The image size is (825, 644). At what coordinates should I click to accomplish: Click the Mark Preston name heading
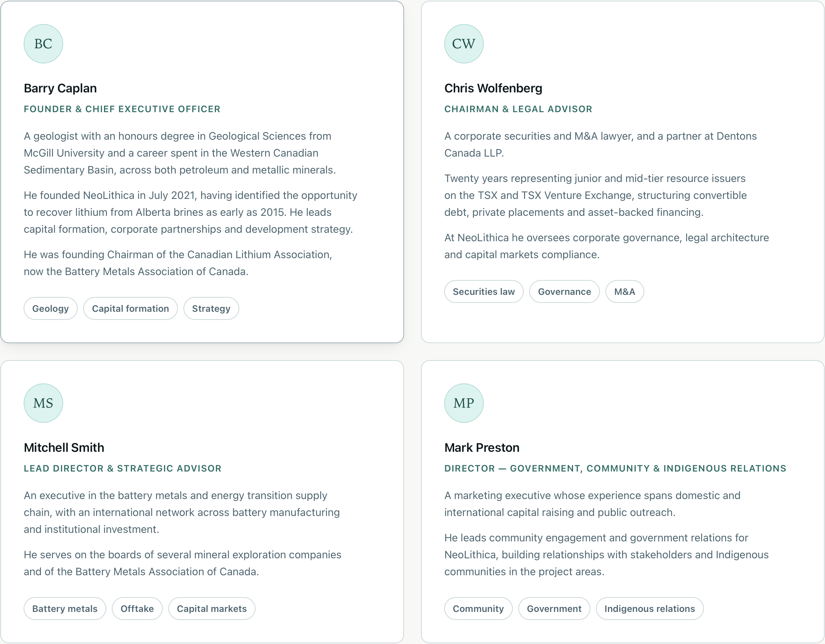click(482, 447)
